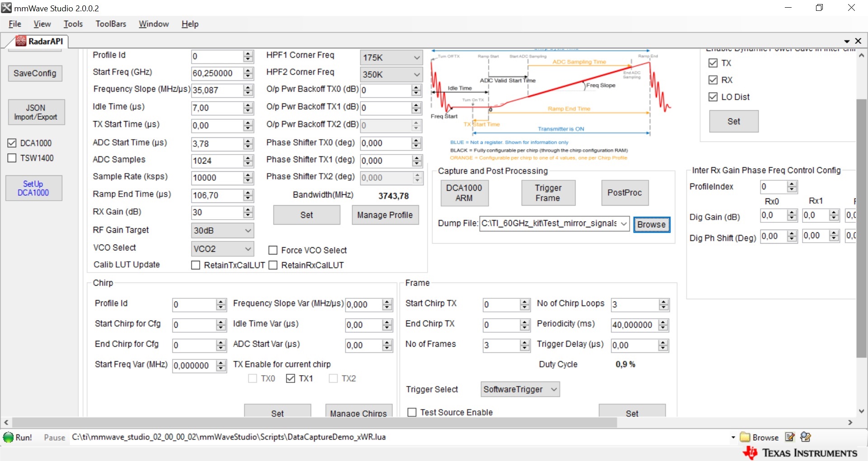
Task: Uncheck TX1 for the current chirp
Action: (291, 378)
